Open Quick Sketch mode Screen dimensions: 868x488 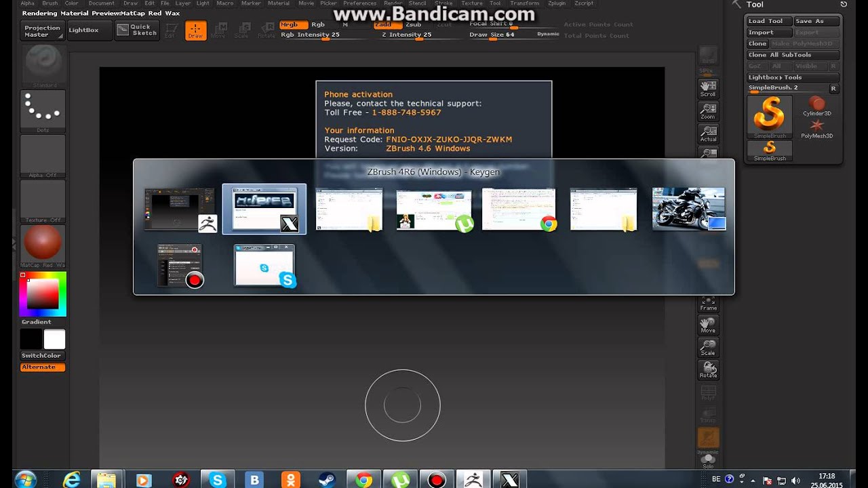pos(137,30)
